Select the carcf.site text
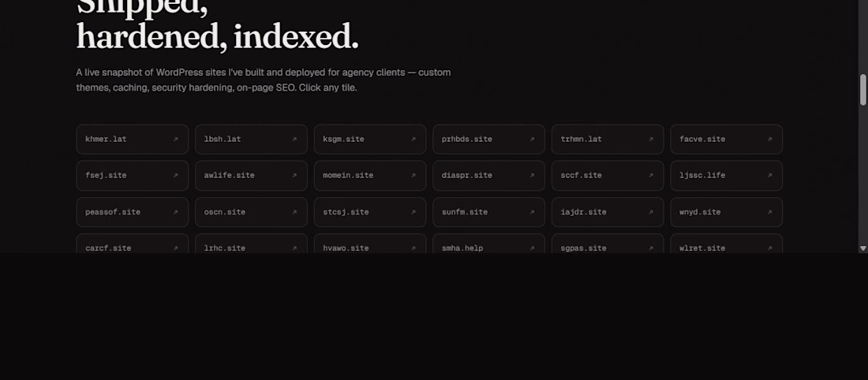868x380 pixels. (x=108, y=248)
